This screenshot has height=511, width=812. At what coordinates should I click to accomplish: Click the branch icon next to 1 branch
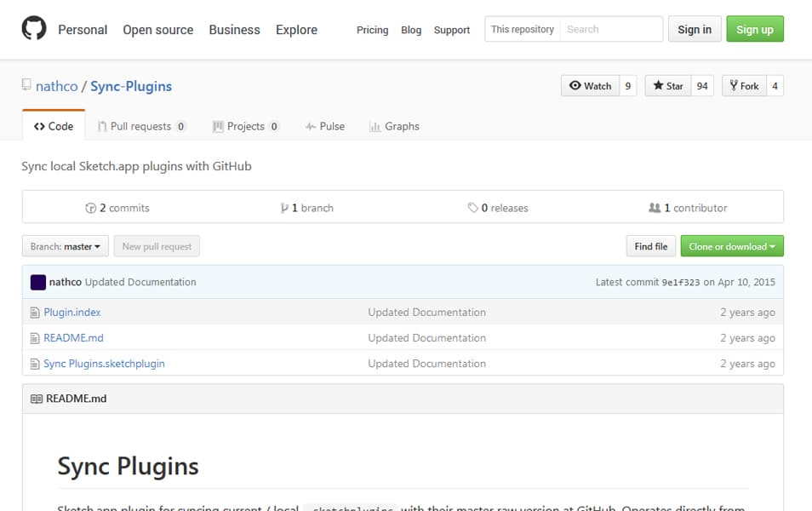287,207
